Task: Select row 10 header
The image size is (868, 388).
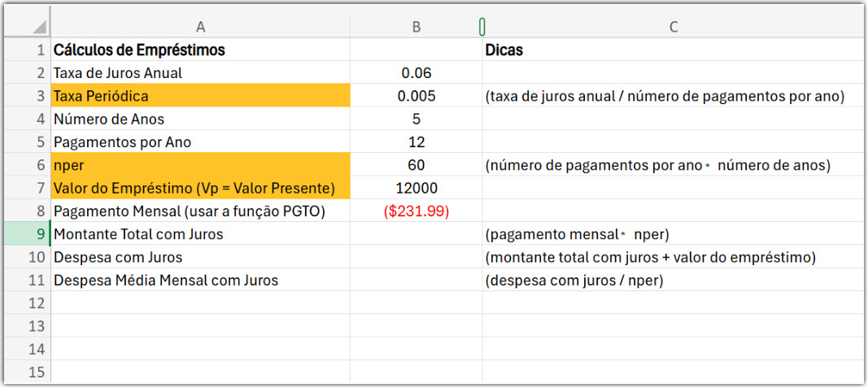Action: click(27, 257)
